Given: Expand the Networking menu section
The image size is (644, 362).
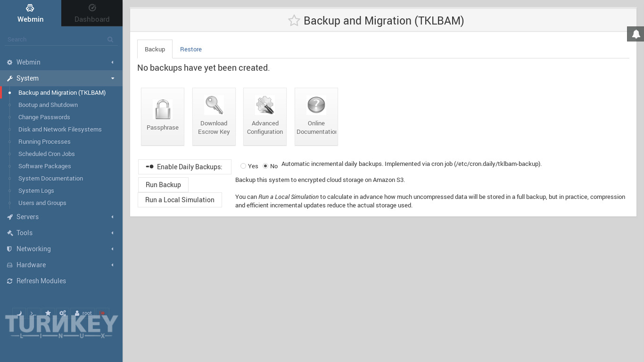Looking at the screenshot, I should coord(61,249).
